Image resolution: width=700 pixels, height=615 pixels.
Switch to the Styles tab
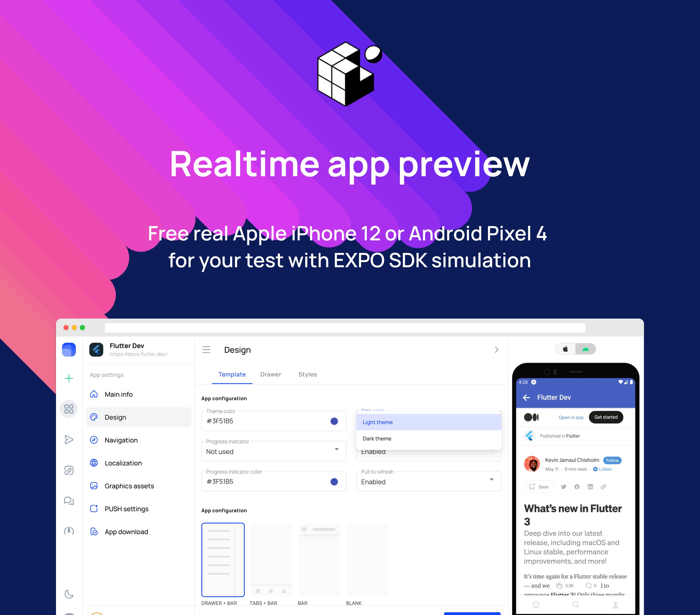tap(308, 375)
